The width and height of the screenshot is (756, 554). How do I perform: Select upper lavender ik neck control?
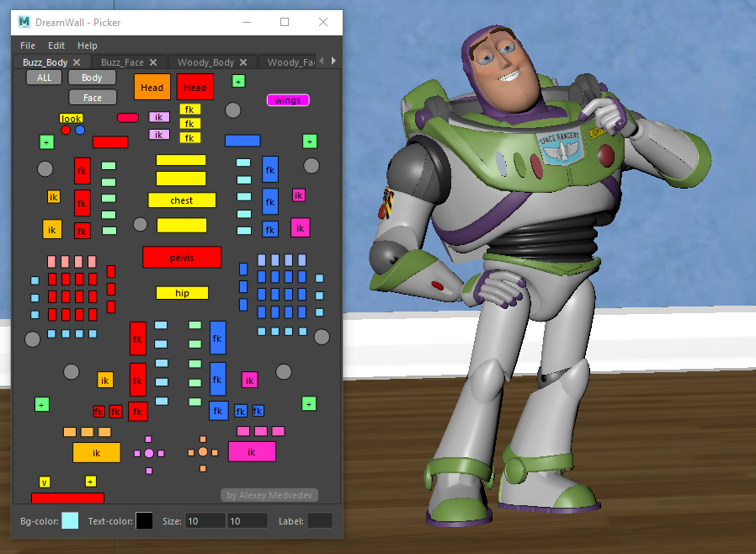point(159,117)
